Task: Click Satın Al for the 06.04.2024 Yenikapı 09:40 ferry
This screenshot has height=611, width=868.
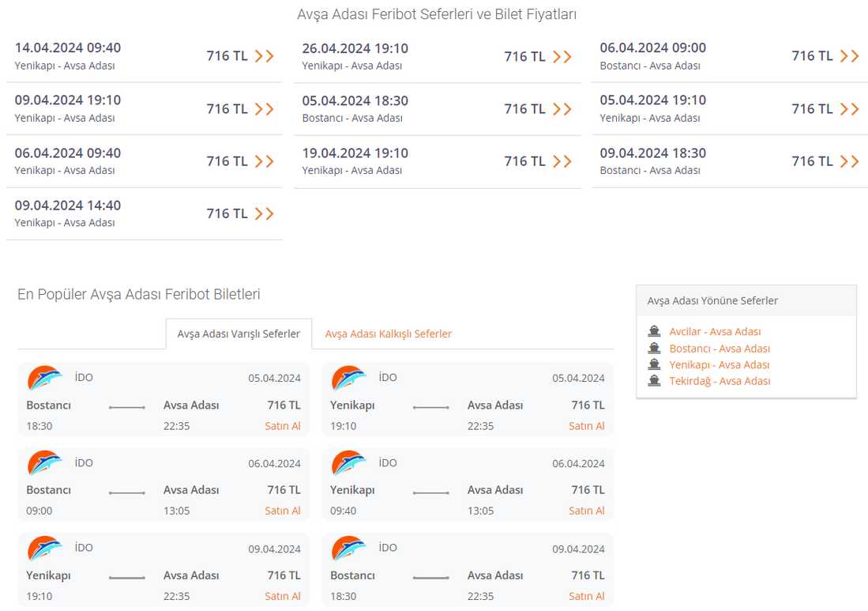Action: pos(586,511)
